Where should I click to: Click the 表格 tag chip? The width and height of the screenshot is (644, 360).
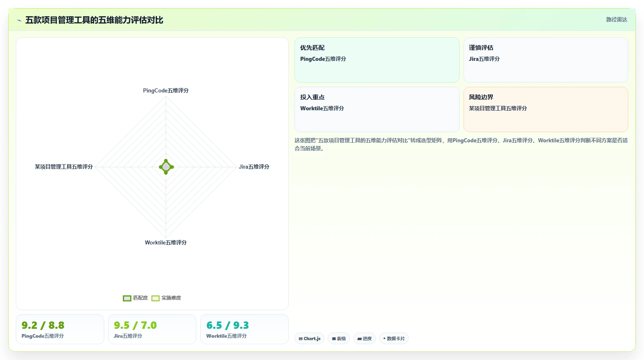[x=339, y=339]
